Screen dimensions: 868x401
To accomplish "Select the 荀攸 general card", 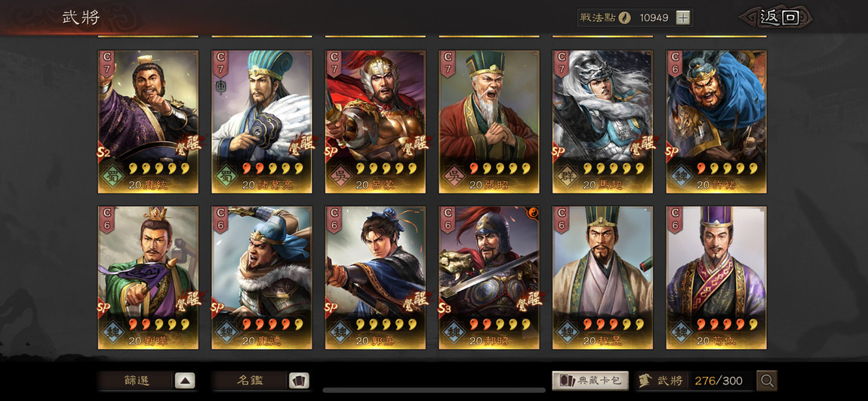I will click(x=716, y=277).
